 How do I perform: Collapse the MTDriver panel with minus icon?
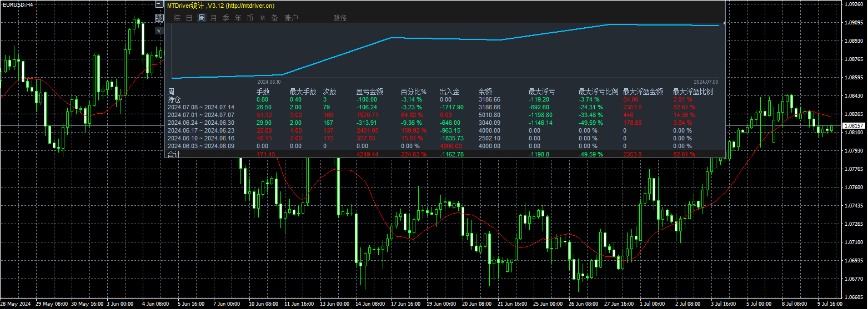tap(159, 4)
